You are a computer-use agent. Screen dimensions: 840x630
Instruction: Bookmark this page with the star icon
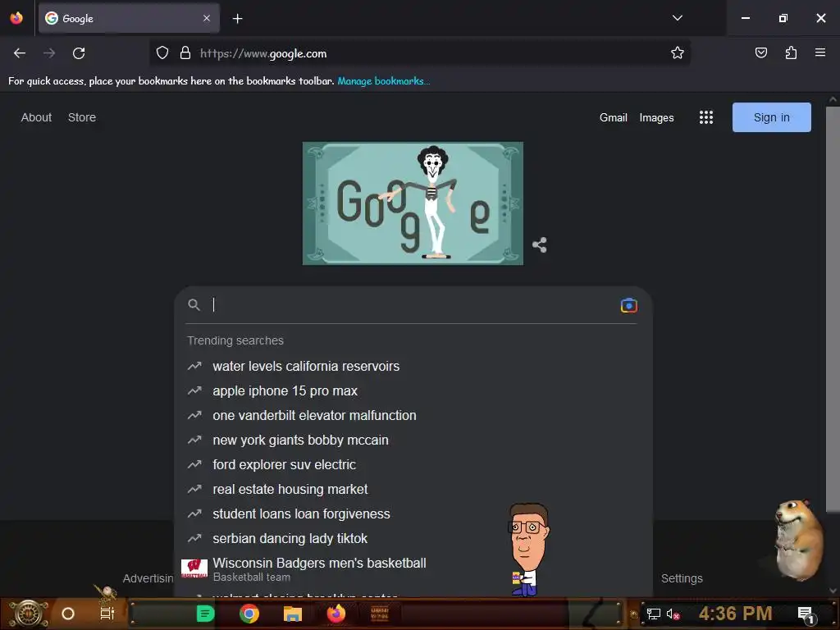coord(677,53)
